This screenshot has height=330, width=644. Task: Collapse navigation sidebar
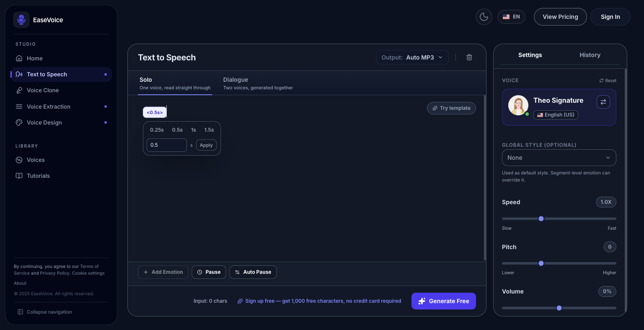pyautogui.click(x=45, y=312)
